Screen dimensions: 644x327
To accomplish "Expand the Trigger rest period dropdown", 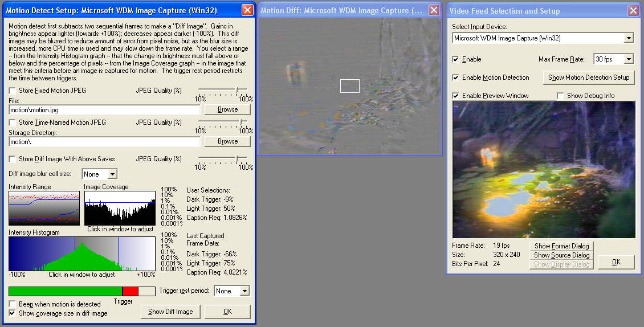I will click(244, 291).
